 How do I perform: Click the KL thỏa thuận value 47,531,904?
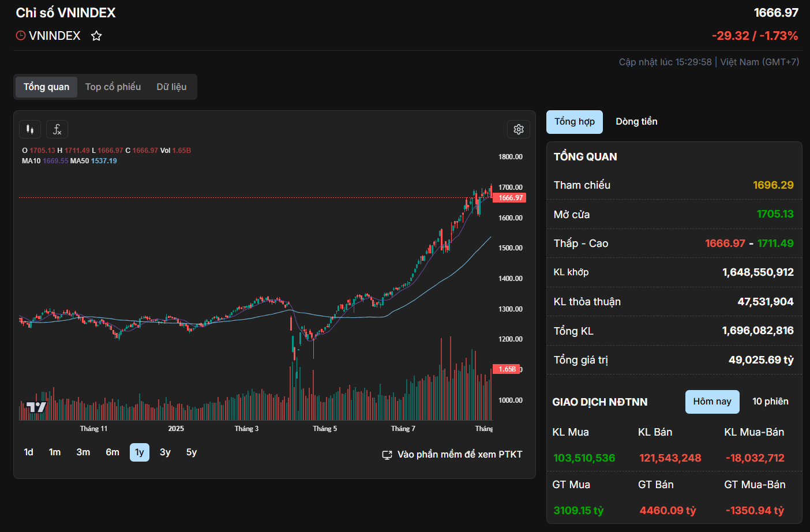tap(765, 302)
